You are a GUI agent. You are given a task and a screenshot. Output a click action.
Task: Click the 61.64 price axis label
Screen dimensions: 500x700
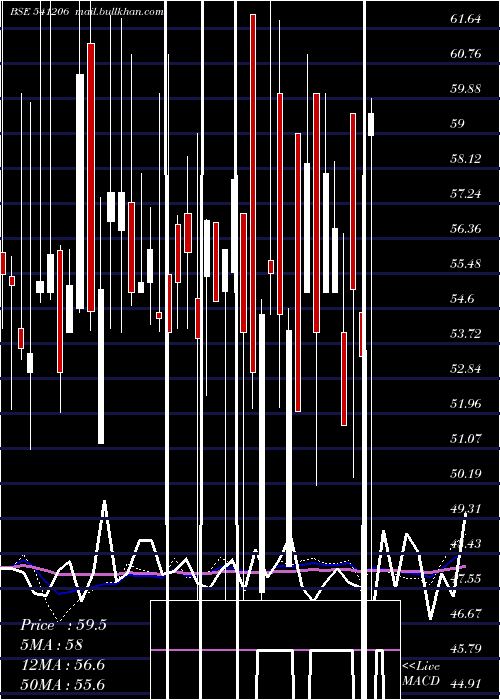pos(466,19)
